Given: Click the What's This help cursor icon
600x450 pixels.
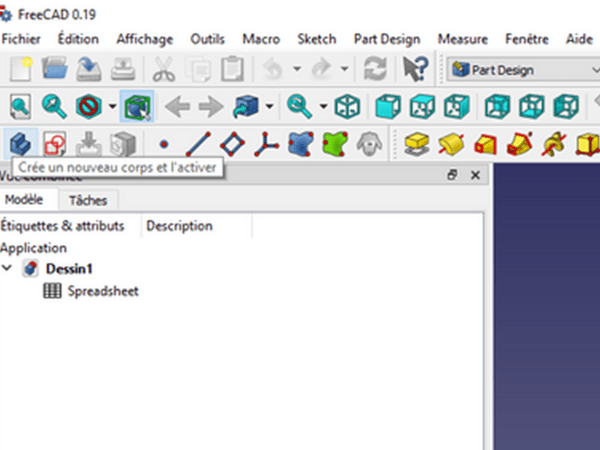Looking at the screenshot, I should tap(415, 70).
